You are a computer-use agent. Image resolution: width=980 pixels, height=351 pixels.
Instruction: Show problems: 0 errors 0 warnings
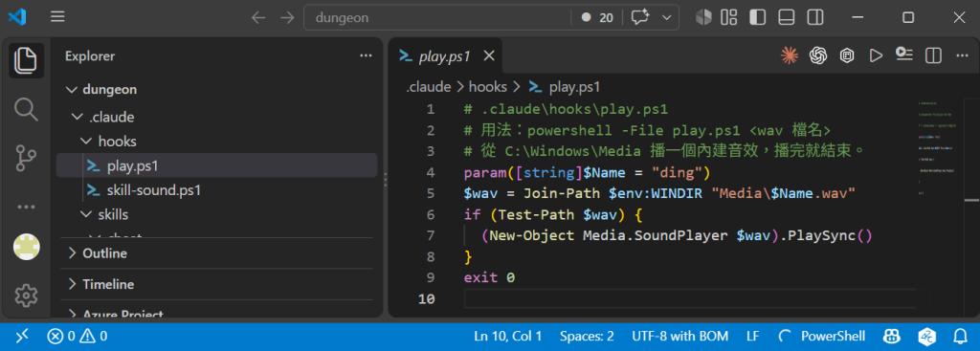click(x=77, y=337)
